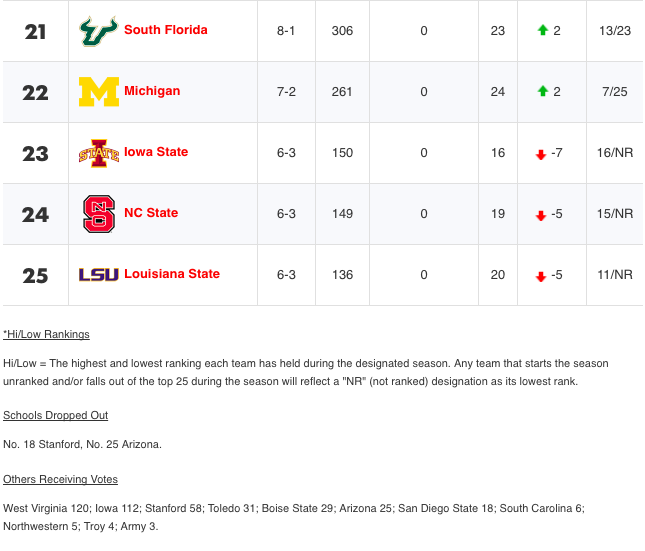The width and height of the screenshot is (645, 551).
Task: Open the Michigan team link
Action: tap(152, 91)
